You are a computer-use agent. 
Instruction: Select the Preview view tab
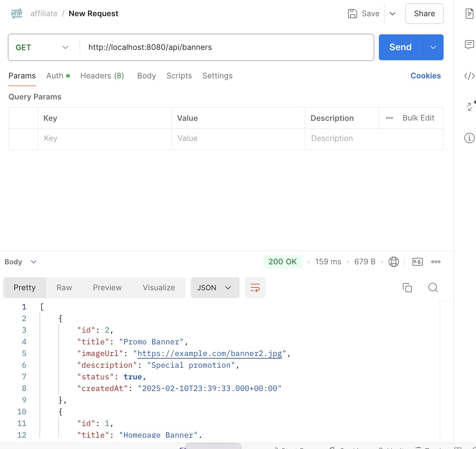pyautogui.click(x=107, y=288)
